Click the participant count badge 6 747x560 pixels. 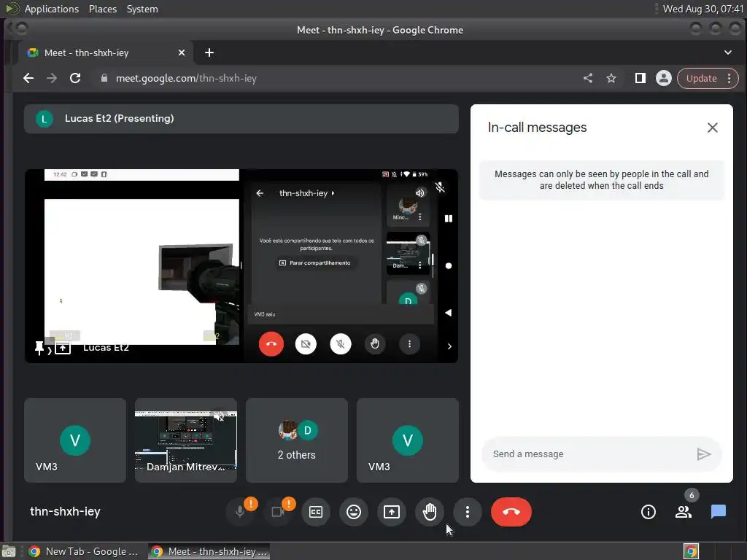pyautogui.click(x=692, y=495)
